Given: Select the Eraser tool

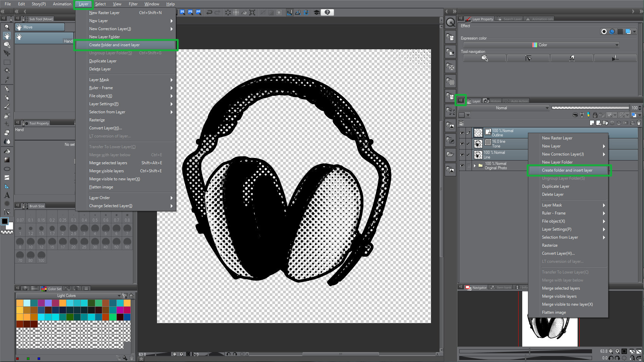Looking at the screenshot, I should (x=7, y=133).
